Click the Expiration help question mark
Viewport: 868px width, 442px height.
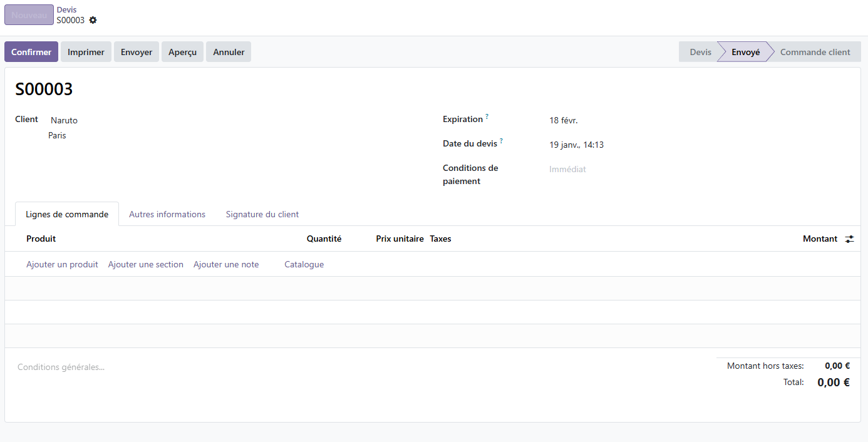(487, 116)
